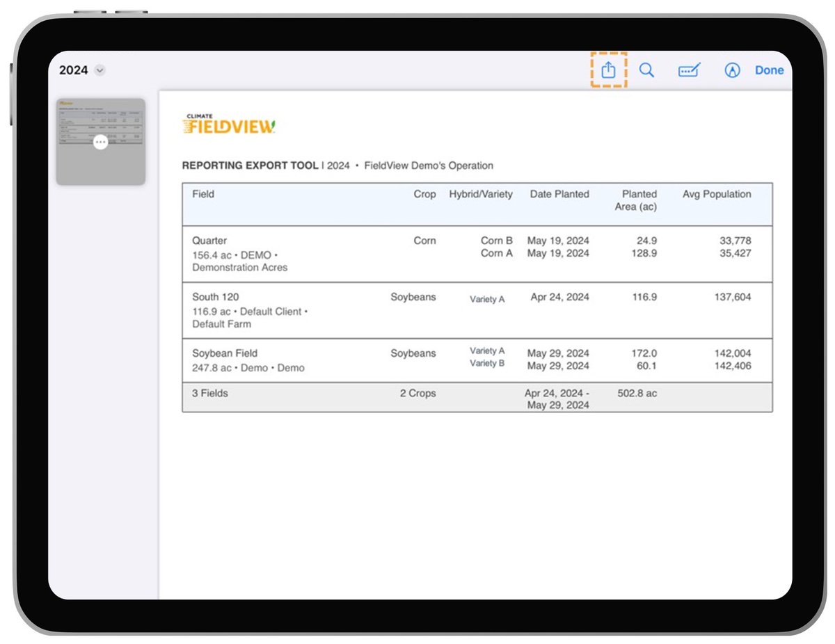Click the 'Quarter' field name
The height and width of the screenshot is (644, 835).
(x=209, y=241)
